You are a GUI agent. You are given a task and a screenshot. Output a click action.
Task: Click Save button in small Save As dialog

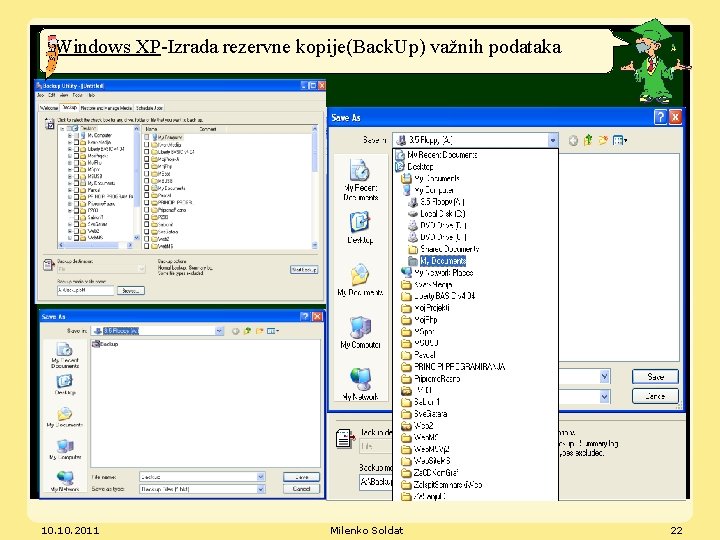click(x=301, y=477)
